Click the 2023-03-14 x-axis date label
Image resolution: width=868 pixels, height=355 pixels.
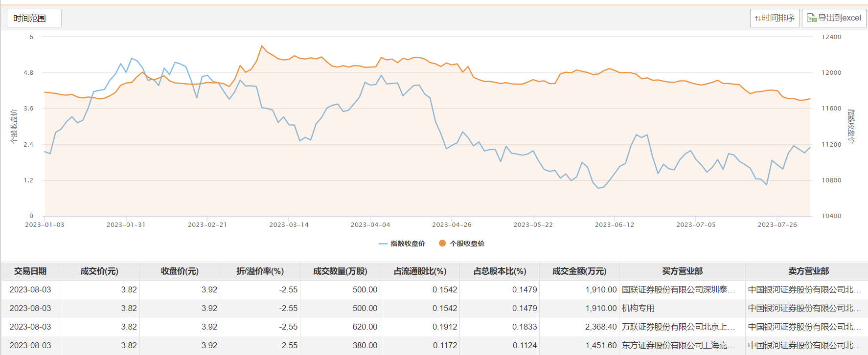[x=289, y=225]
